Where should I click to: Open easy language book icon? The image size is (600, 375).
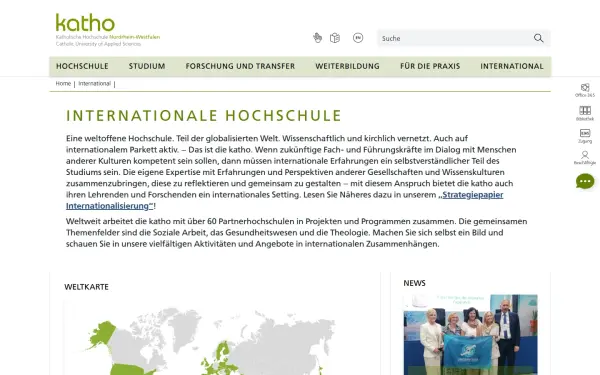pyautogui.click(x=335, y=38)
